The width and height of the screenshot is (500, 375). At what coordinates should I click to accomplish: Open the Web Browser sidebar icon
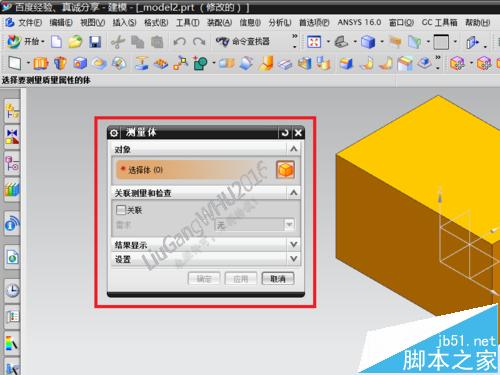pos(12,257)
